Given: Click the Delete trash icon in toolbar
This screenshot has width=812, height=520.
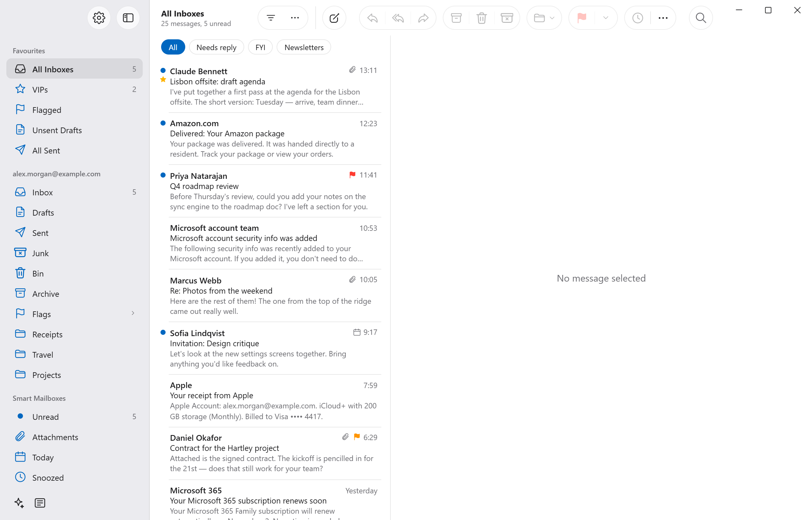Looking at the screenshot, I should coord(481,17).
